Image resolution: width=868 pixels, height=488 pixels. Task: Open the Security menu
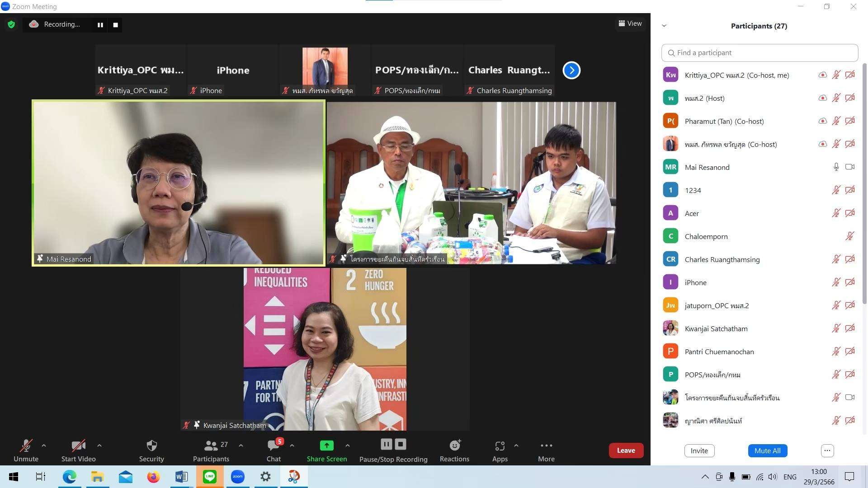click(151, 450)
